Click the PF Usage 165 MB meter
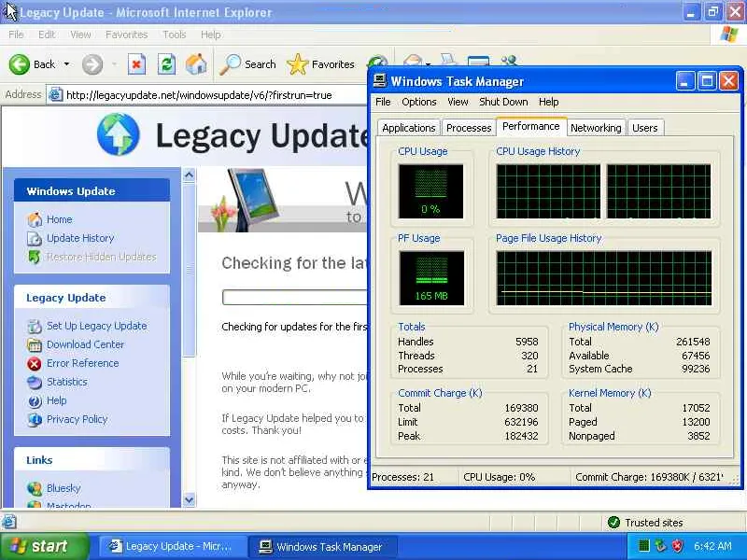 point(431,278)
